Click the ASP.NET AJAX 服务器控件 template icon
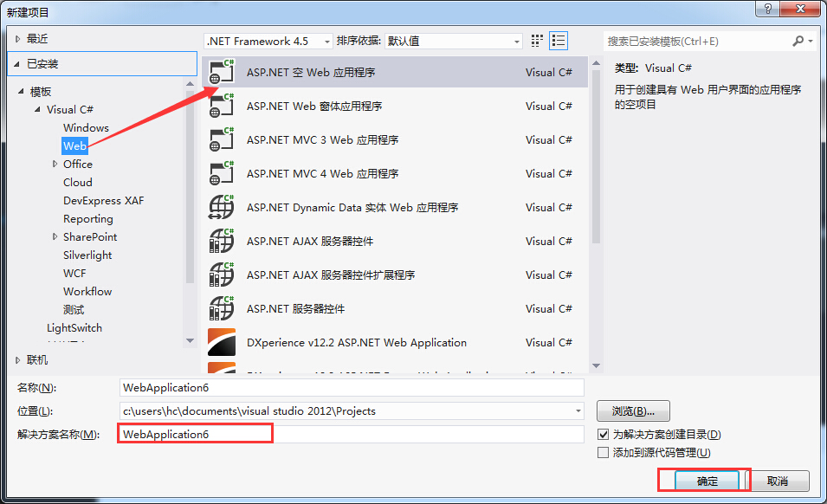Image resolution: width=827 pixels, height=504 pixels. 222,241
